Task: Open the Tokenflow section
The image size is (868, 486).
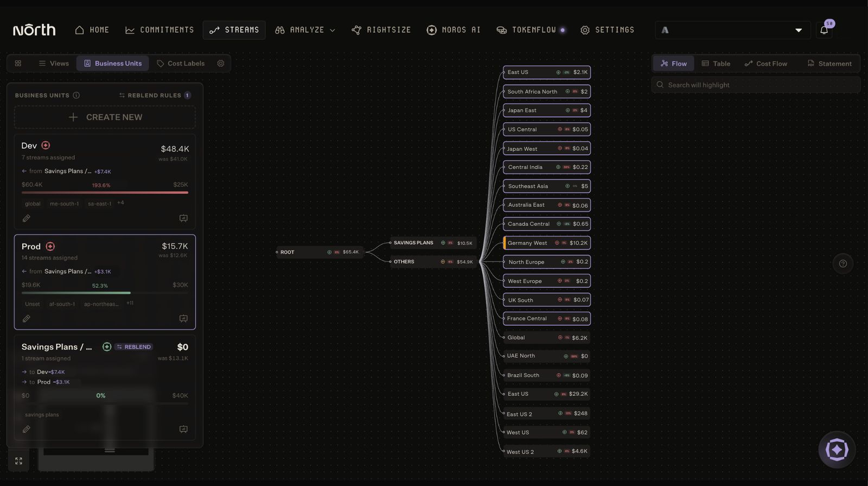Action: (531, 30)
